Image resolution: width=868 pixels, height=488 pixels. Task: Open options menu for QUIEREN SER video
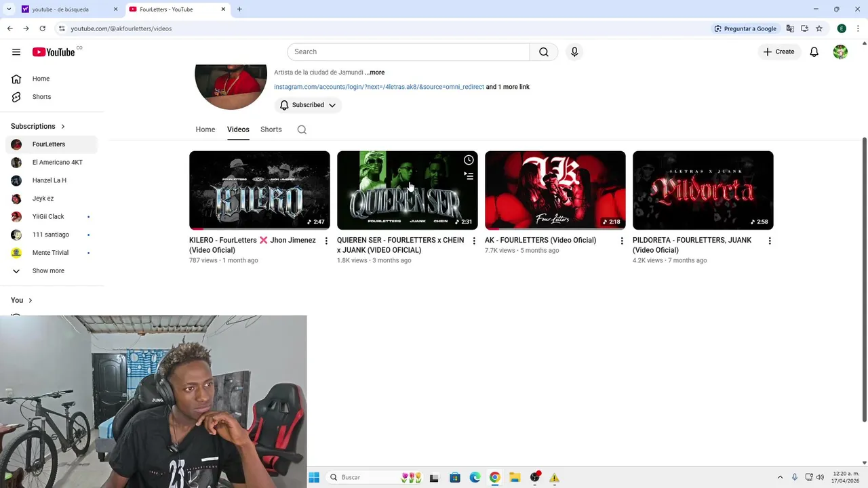click(x=474, y=241)
